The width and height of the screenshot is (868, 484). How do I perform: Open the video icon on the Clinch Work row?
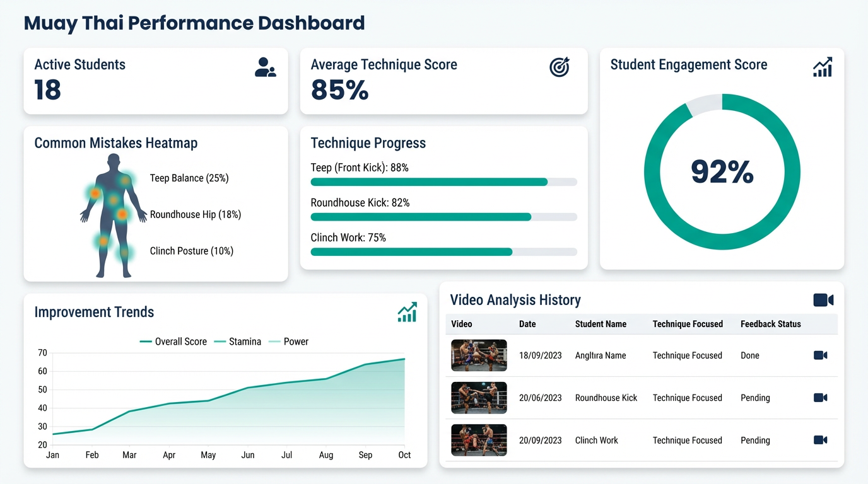(820, 440)
